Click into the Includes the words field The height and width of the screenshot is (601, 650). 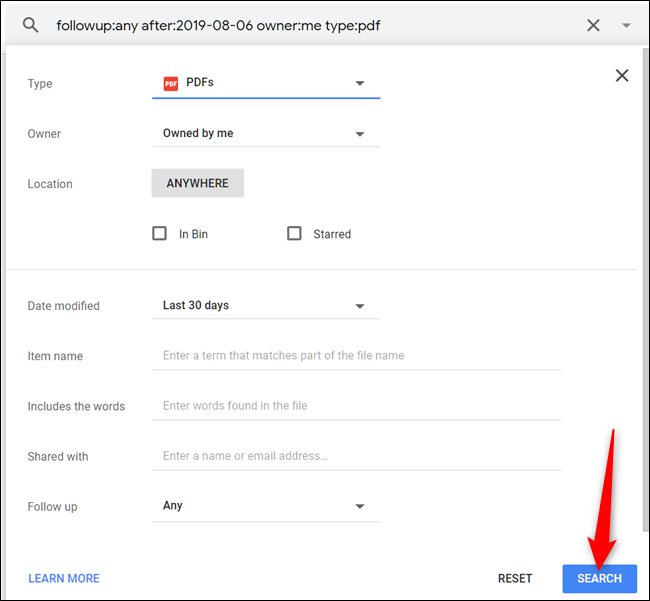click(x=356, y=406)
